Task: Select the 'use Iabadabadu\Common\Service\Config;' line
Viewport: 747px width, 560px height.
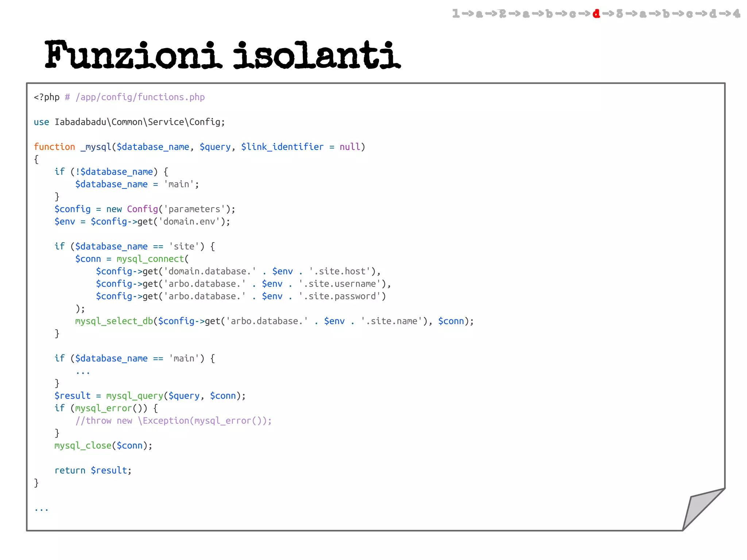Action: click(129, 122)
